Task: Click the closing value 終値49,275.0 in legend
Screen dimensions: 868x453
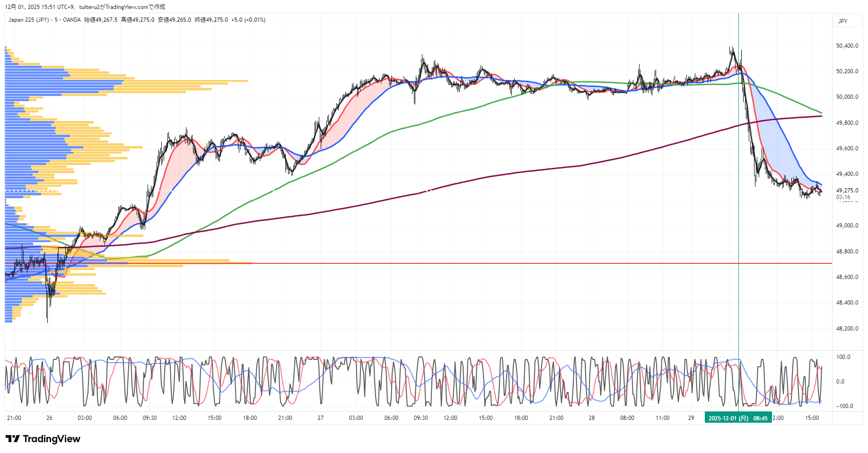Action: click(x=211, y=20)
